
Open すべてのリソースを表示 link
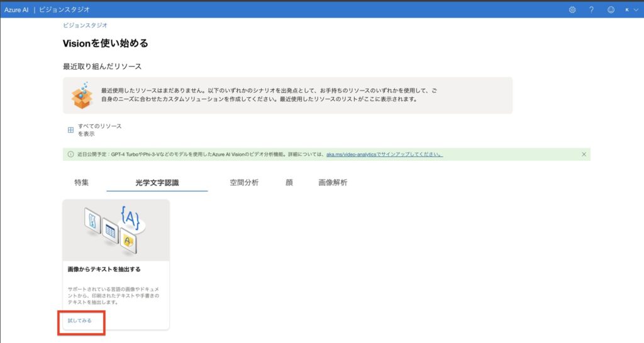coord(100,130)
